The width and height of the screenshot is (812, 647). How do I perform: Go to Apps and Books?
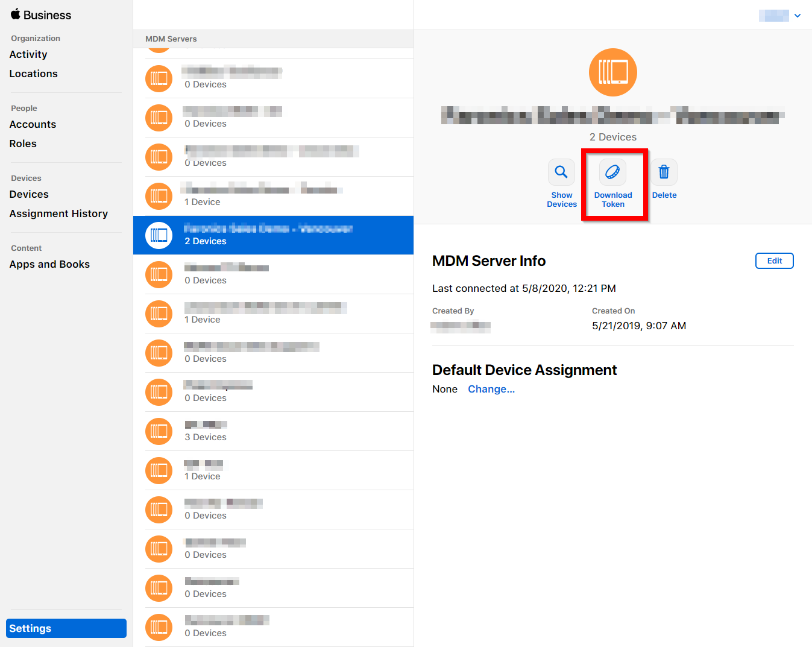[x=49, y=264]
